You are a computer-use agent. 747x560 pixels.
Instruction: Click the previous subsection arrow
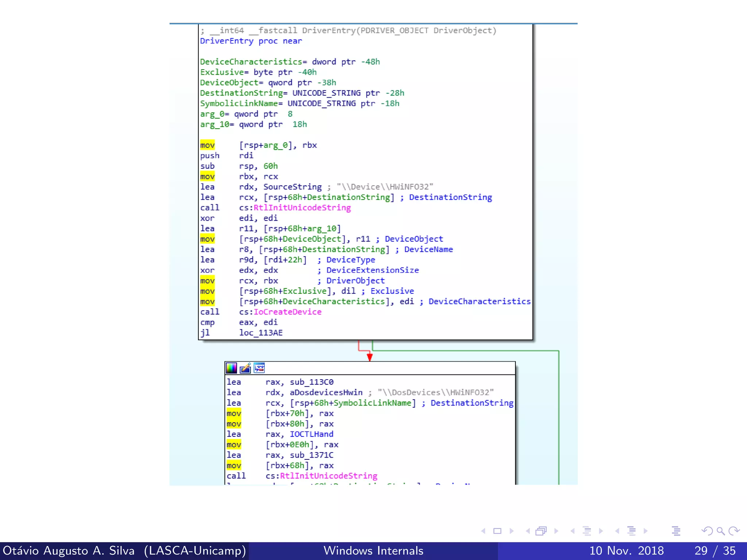coord(573,531)
